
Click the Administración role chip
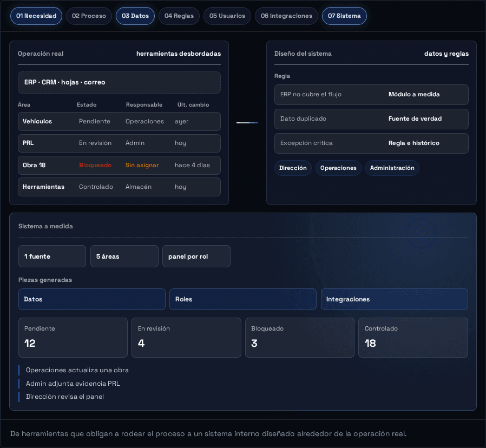(392, 168)
